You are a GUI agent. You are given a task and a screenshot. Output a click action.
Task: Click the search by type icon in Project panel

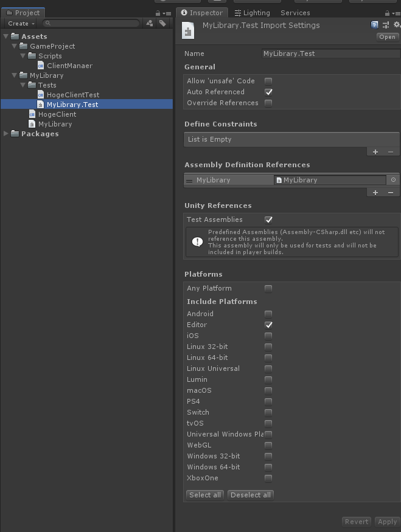150,23
